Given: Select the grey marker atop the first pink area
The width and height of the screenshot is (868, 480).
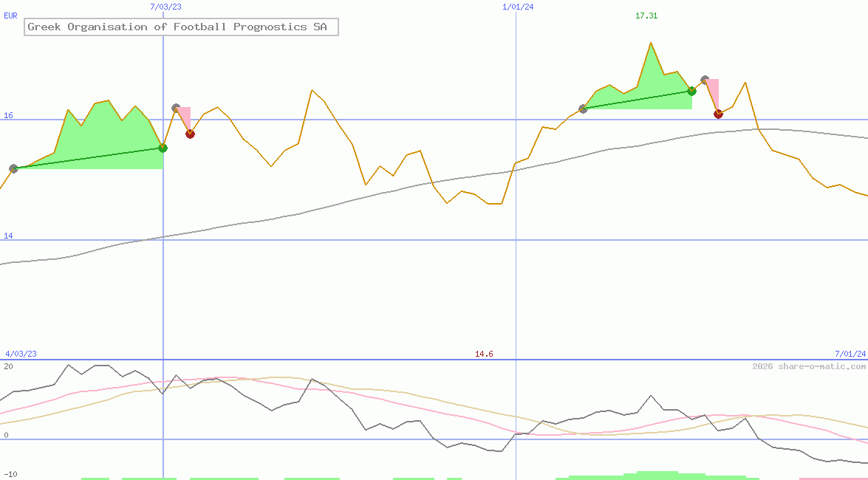Looking at the screenshot, I should tap(176, 108).
